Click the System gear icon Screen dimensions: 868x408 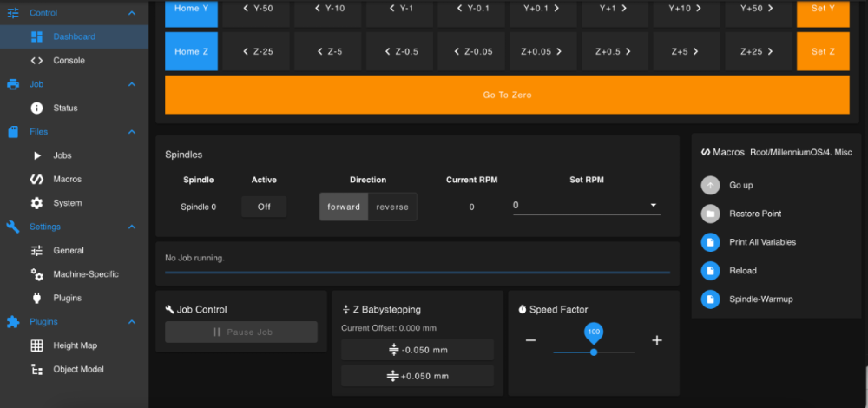tap(36, 203)
